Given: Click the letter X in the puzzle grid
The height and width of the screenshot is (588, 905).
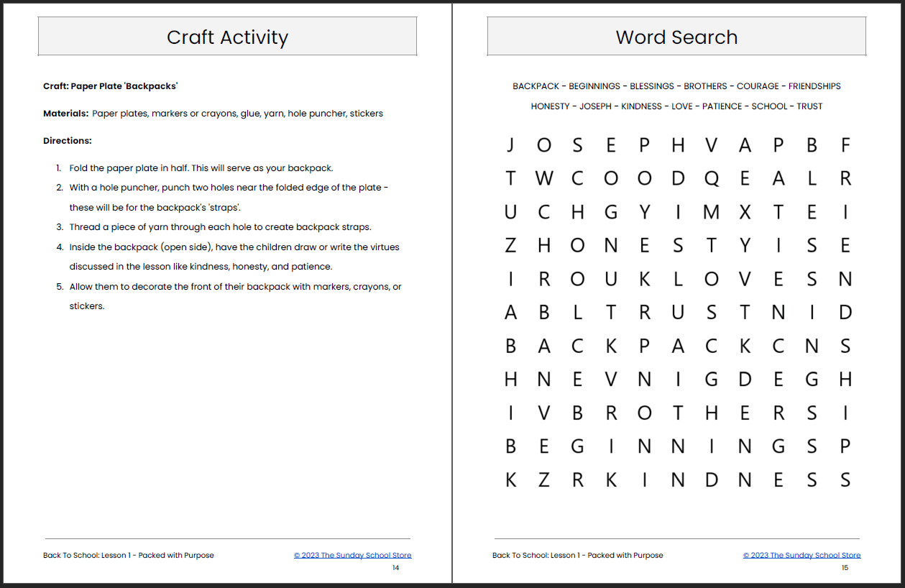Looking at the screenshot, I should click(x=745, y=212).
